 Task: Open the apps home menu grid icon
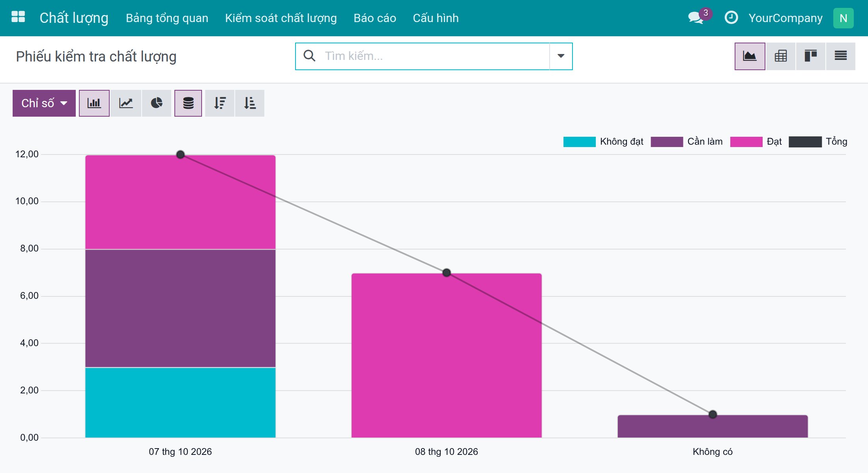18,17
